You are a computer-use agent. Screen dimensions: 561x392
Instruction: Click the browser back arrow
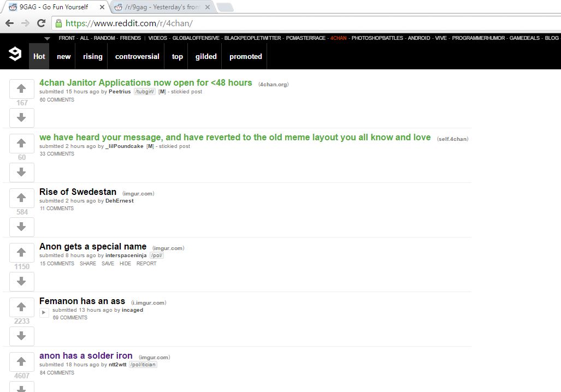tap(10, 24)
